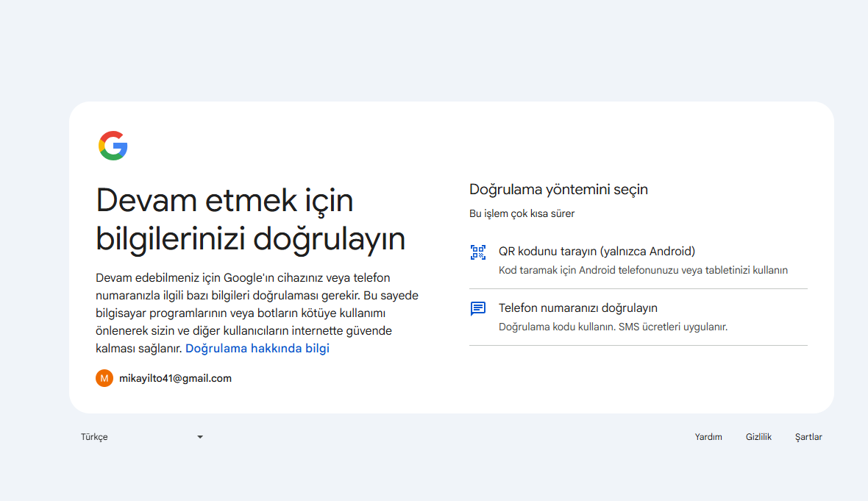Click the Doğrulama yöntemini seçin heading
Image resolution: width=868 pixels, height=501 pixels.
(558, 189)
